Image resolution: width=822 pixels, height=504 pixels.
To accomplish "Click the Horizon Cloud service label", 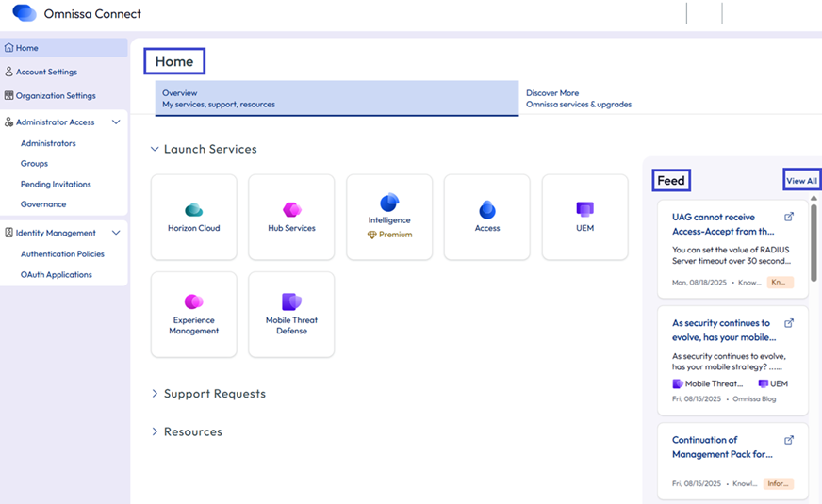I will 194,228.
